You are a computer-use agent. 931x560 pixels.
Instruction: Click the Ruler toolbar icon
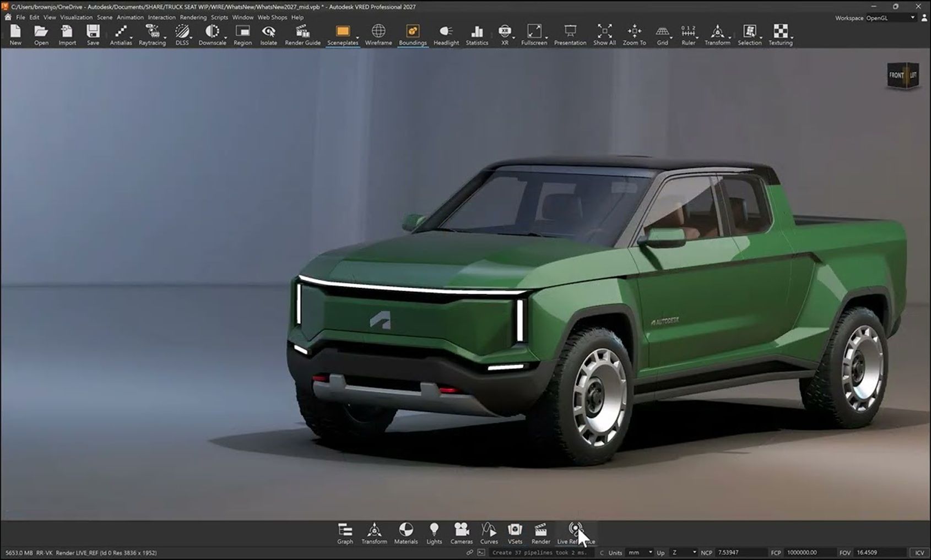click(688, 35)
